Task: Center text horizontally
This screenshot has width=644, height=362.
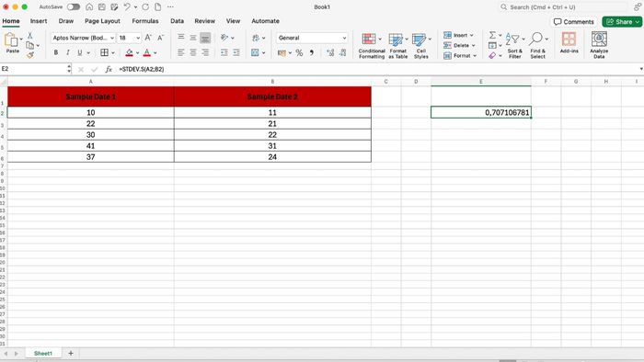Action: 193,52
